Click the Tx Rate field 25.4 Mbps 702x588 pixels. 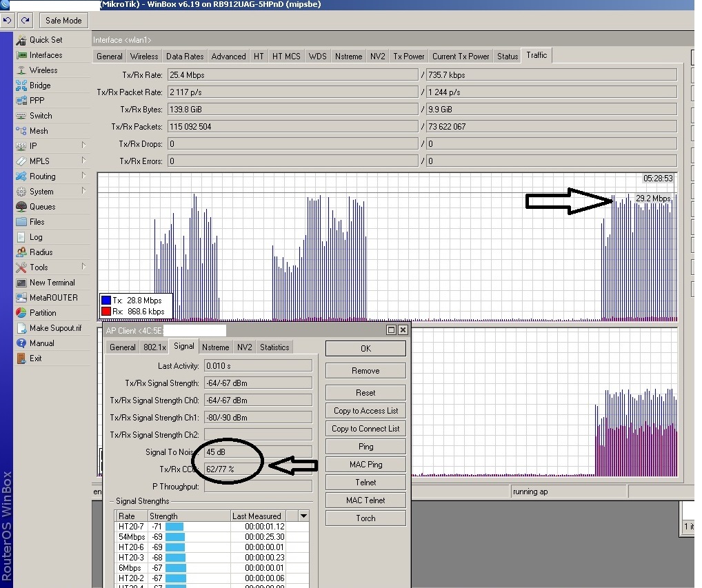pos(293,74)
